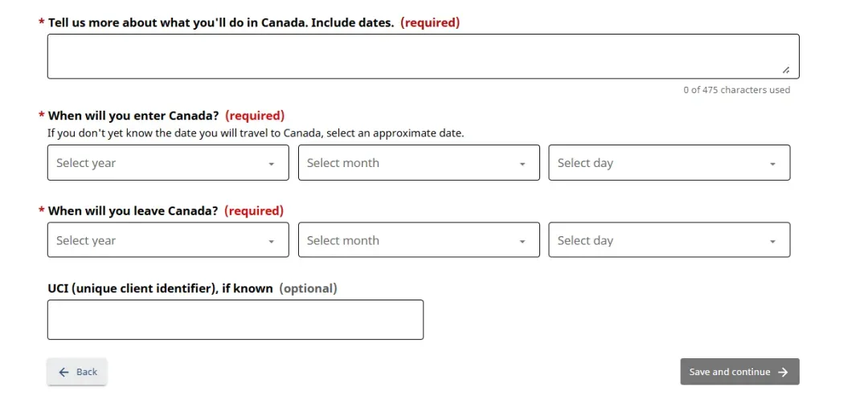This screenshot has width=868, height=404.
Task: Click the left arrow icon on Back
Action: tap(64, 372)
